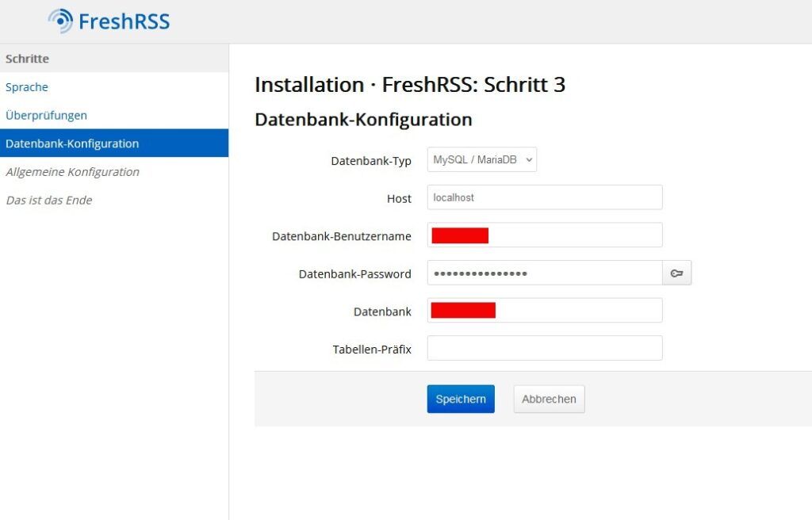Reveal the database password with the key icon
The height and width of the screenshot is (520, 812).
coord(677,273)
